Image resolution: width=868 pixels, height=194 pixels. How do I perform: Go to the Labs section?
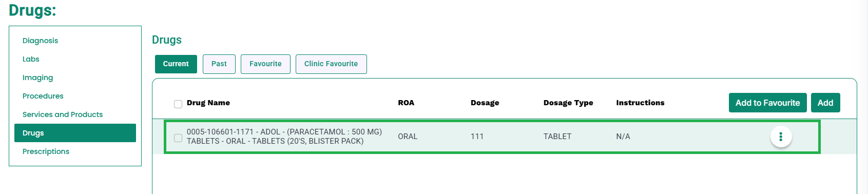[31, 59]
